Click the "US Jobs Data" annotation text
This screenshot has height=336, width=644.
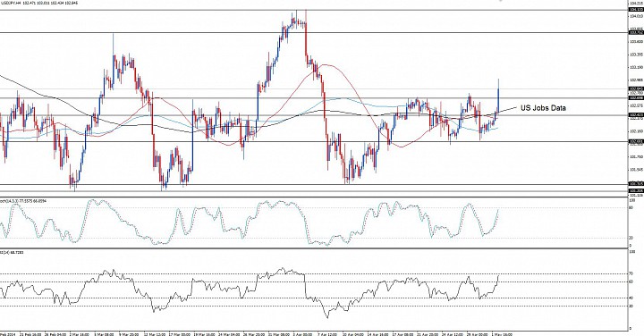pos(543,108)
